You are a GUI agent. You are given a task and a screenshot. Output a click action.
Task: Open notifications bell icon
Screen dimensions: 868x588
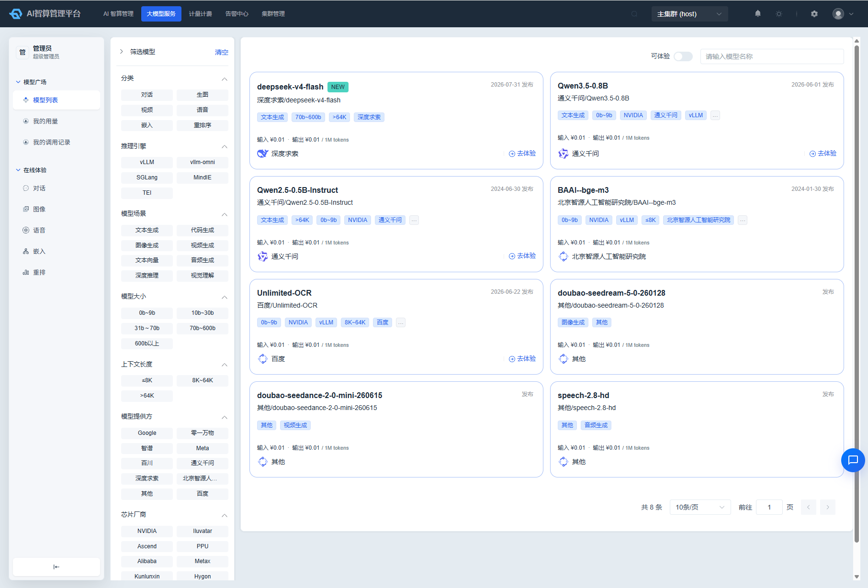coord(758,14)
